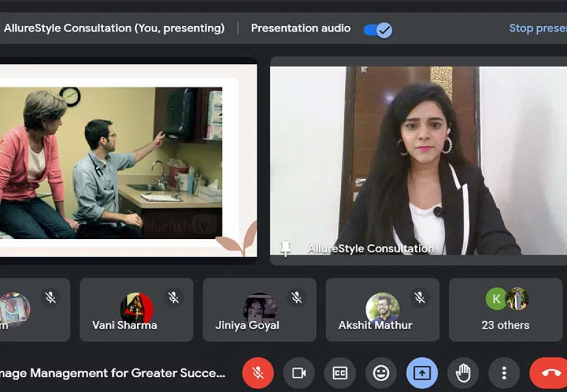Click the AllureStyle Consultation presenter video
The width and height of the screenshot is (567, 392).
pos(418,160)
